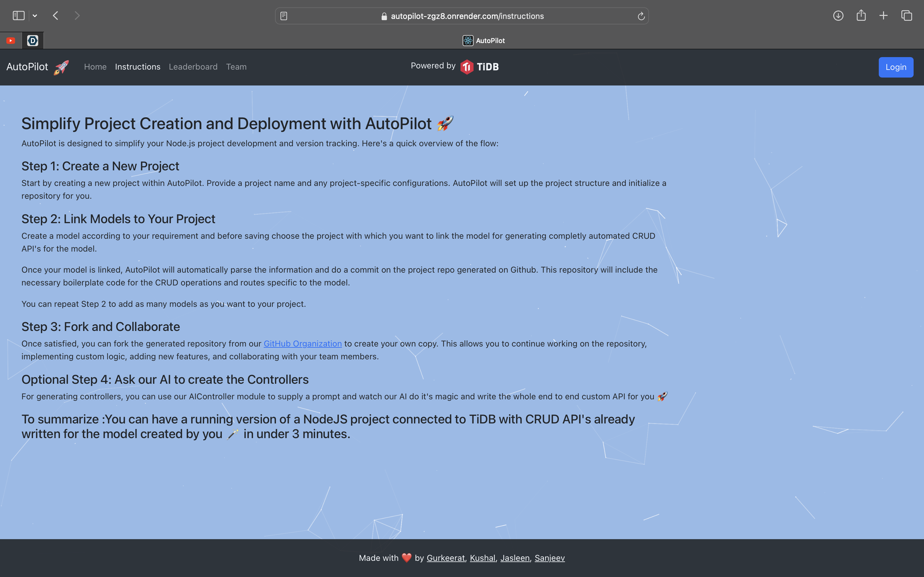
Task: Click the address bar URL field
Action: tap(467, 16)
